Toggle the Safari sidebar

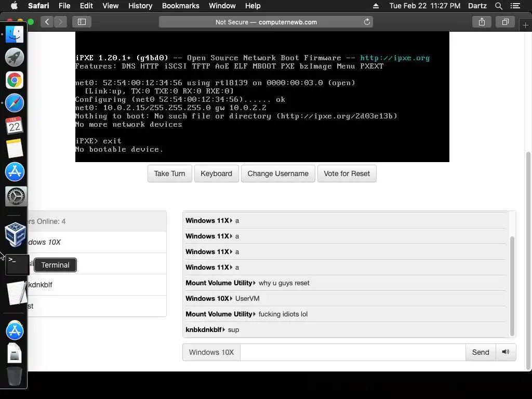tap(82, 22)
